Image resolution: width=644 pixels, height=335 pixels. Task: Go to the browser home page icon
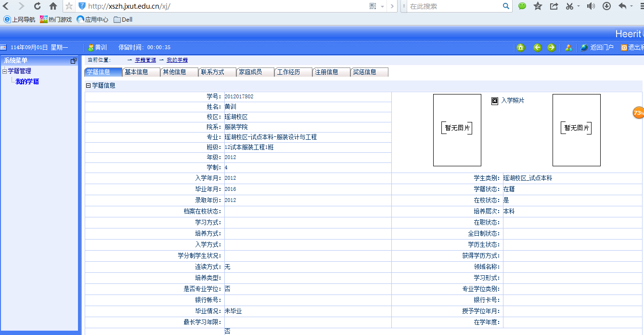click(x=53, y=6)
